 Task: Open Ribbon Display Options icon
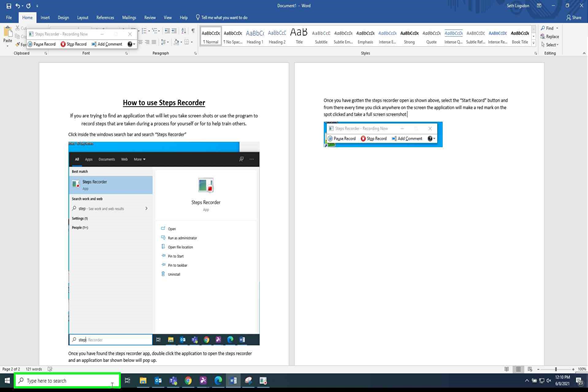tap(539, 6)
